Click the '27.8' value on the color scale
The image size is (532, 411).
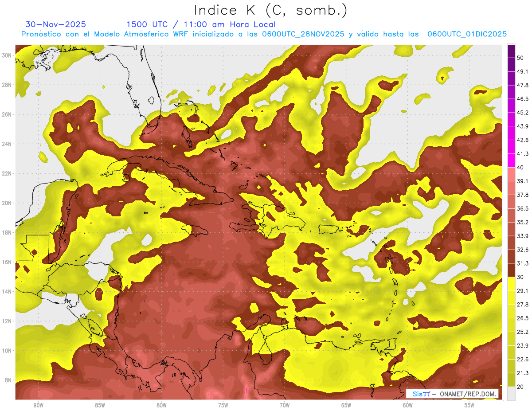(523, 305)
